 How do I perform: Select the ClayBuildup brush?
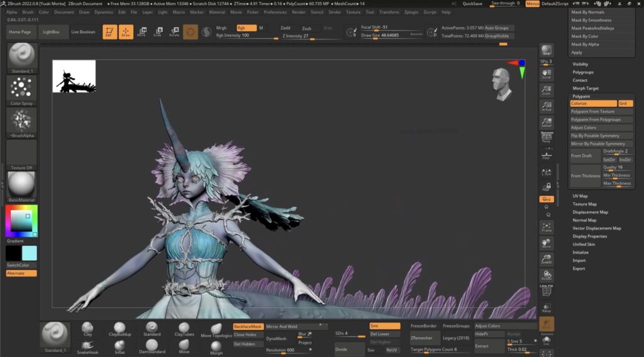click(x=119, y=329)
